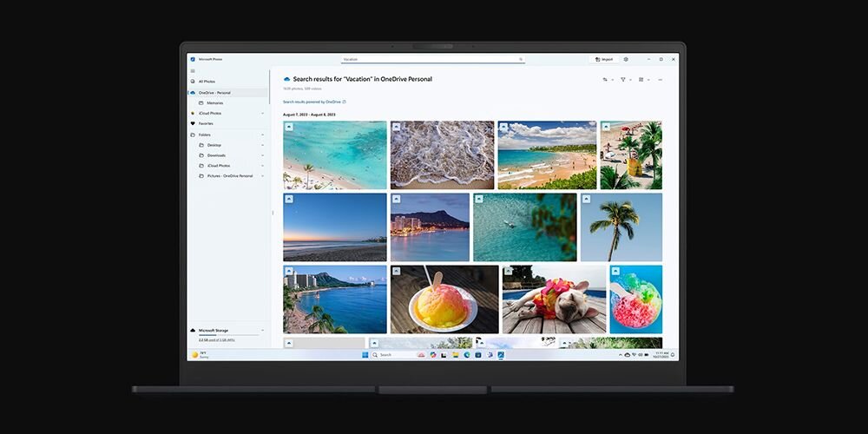868x434 pixels.
Task: Collapse the Folders section chevron
Action: [x=263, y=135]
